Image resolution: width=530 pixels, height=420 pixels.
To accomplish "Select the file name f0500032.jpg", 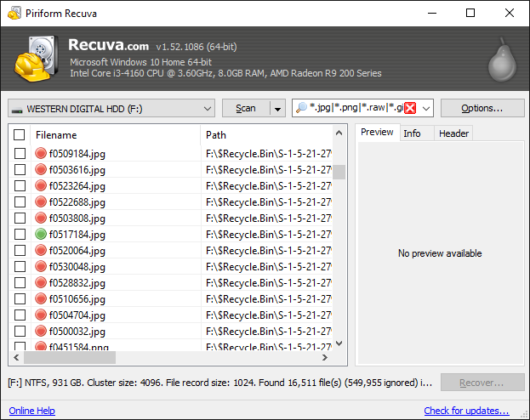I will coord(77,331).
